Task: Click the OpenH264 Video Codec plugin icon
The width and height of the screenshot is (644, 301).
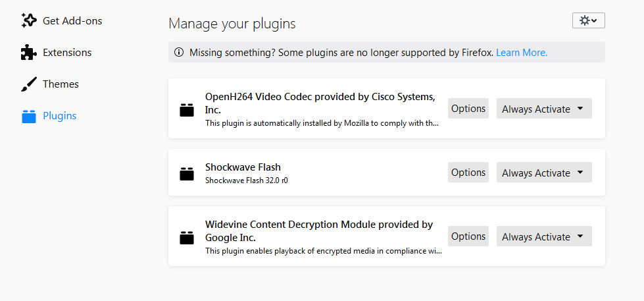Action: pyautogui.click(x=187, y=110)
